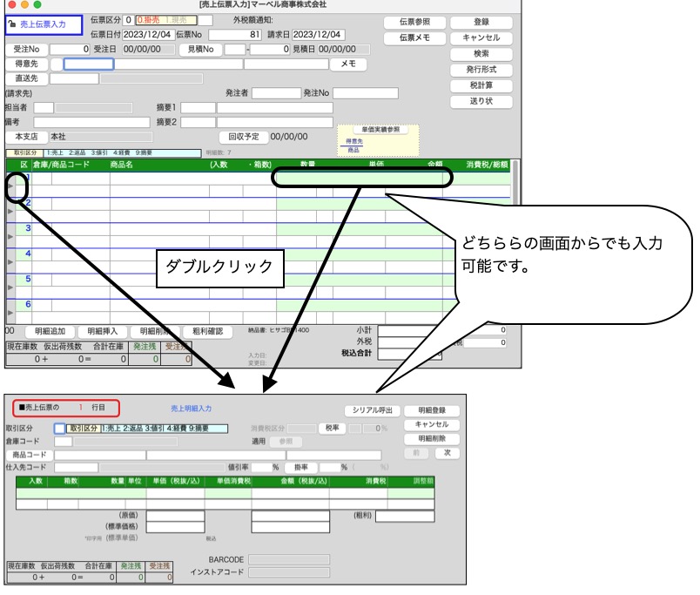The image size is (700, 595).
Task: Click the row 5 triangle marker
Action: click(10, 287)
